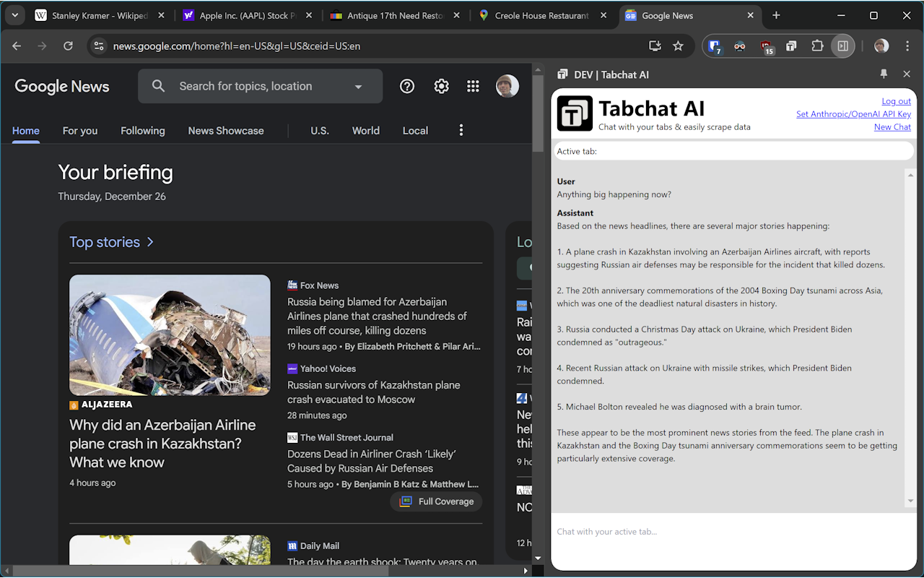Screen dimensions: 924x578
Task: Click horizontal scrollbar right arrow
Action: [526, 571]
